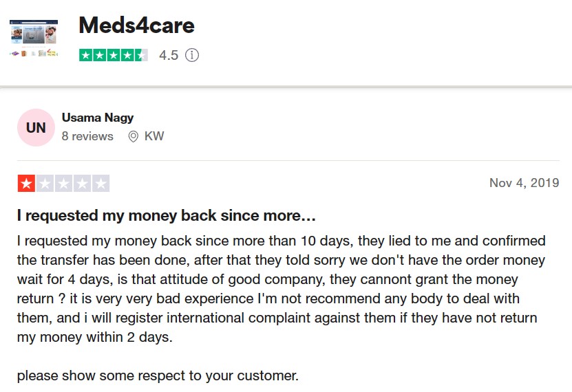Click the red first star of the review rating
Screen dimensions: 572x392
[26, 183]
